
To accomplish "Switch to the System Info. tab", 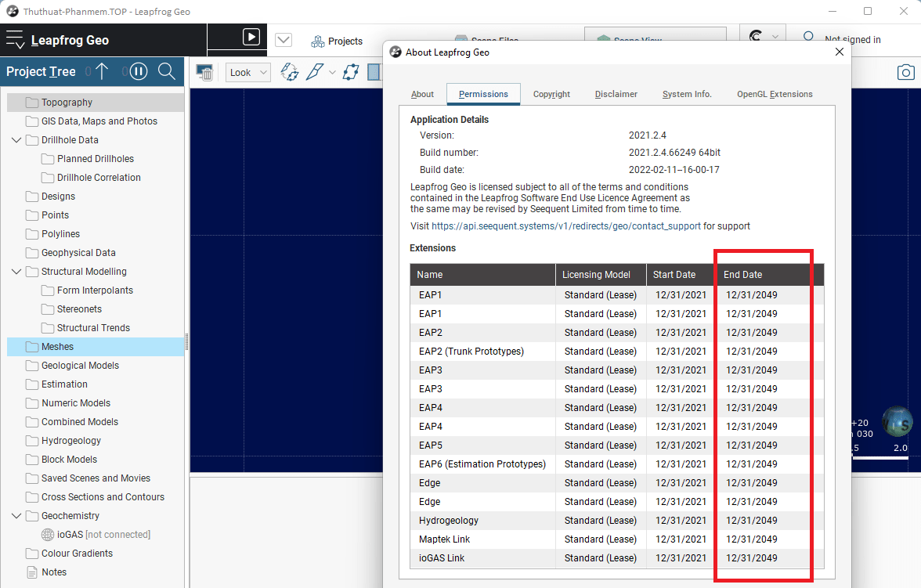I will (687, 94).
